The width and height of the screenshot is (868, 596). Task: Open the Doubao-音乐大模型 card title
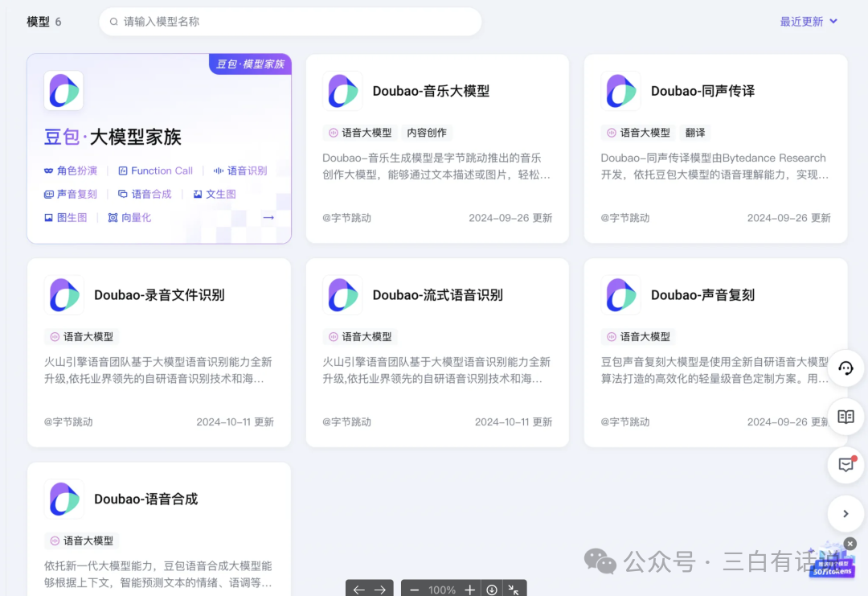431,91
